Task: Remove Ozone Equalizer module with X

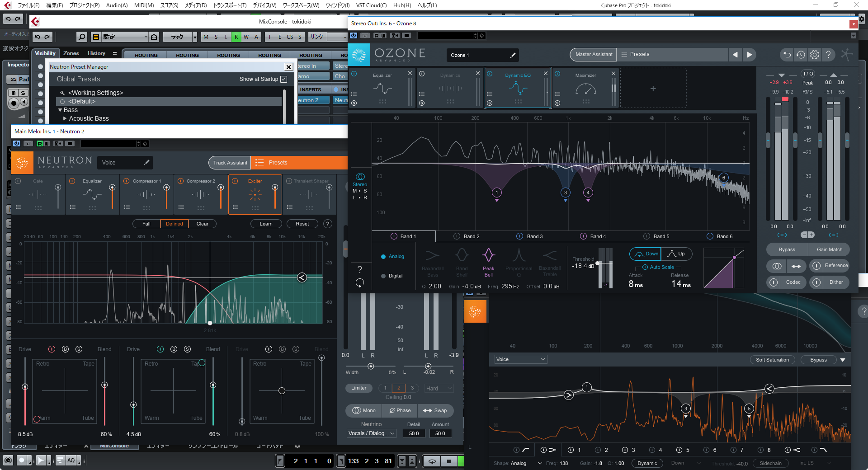Action: point(410,73)
